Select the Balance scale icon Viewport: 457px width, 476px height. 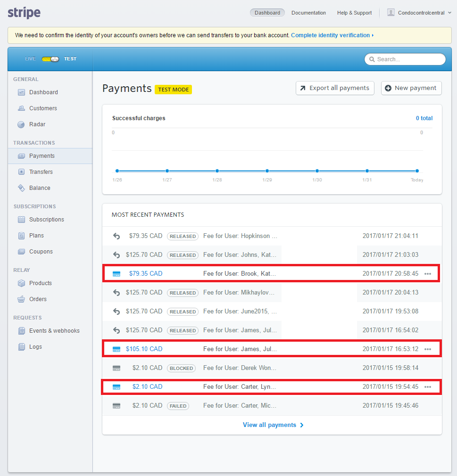point(21,188)
